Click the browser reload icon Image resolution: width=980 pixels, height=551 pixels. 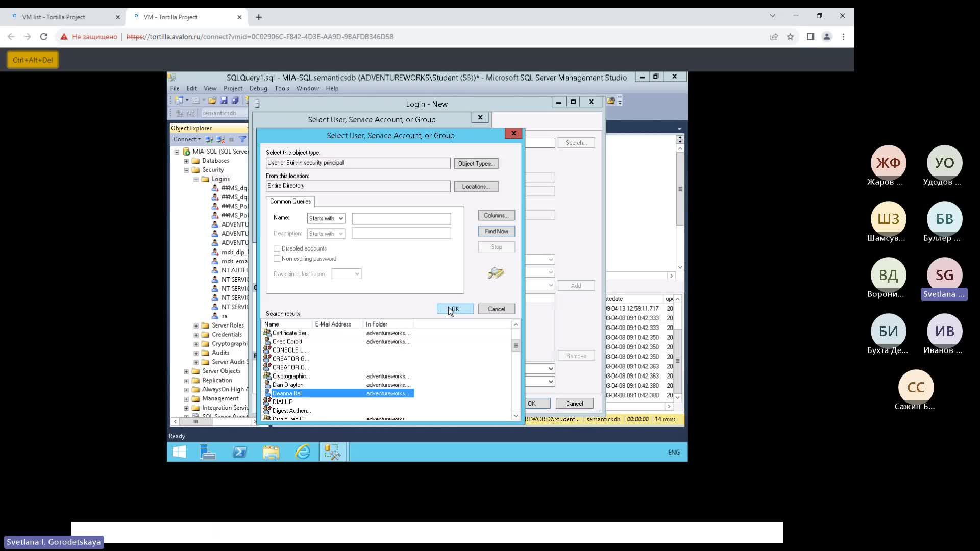(44, 37)
